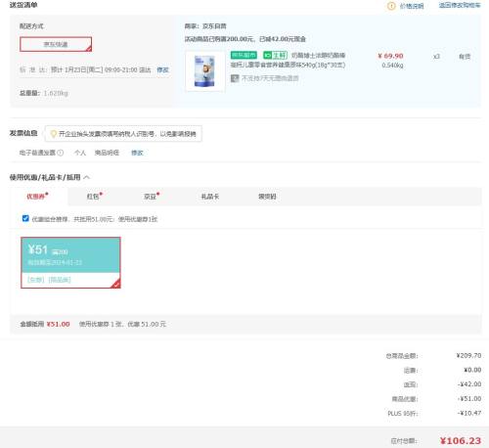Click the green JD supermarket tag badge

pos(244,55)
